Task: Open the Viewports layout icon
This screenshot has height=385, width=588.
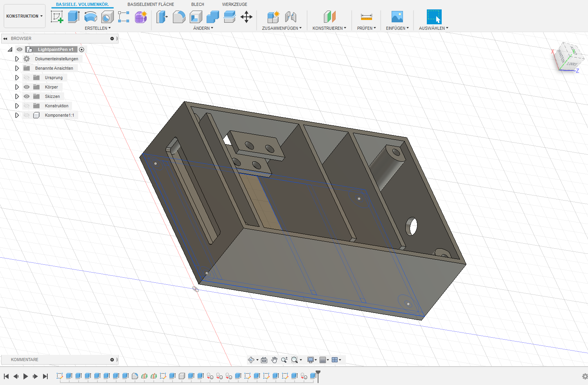Action: click(x=335, y=360)
